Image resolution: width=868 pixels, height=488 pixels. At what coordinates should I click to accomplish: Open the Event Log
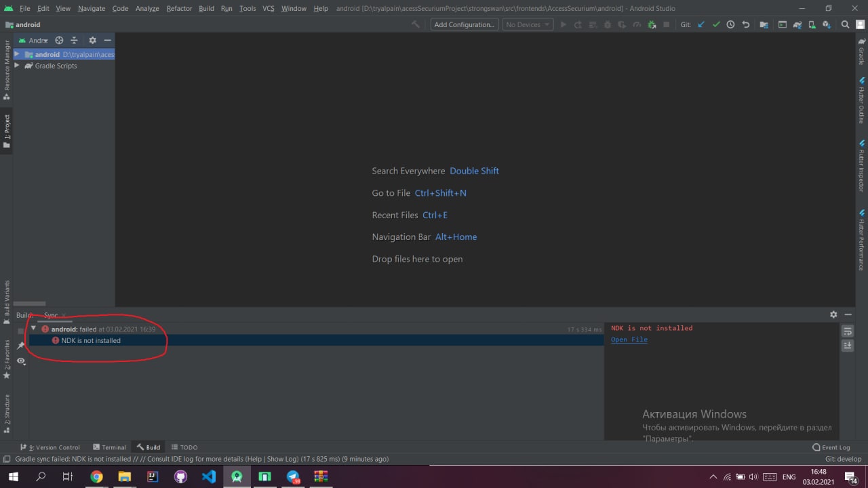pos(831,447)
